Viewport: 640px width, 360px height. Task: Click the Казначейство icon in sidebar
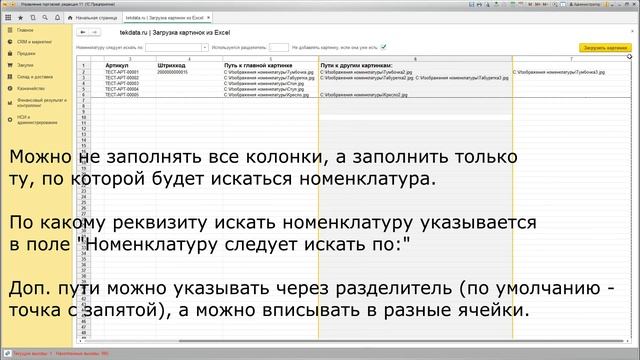pyautogui.click(x=10, y=88)
